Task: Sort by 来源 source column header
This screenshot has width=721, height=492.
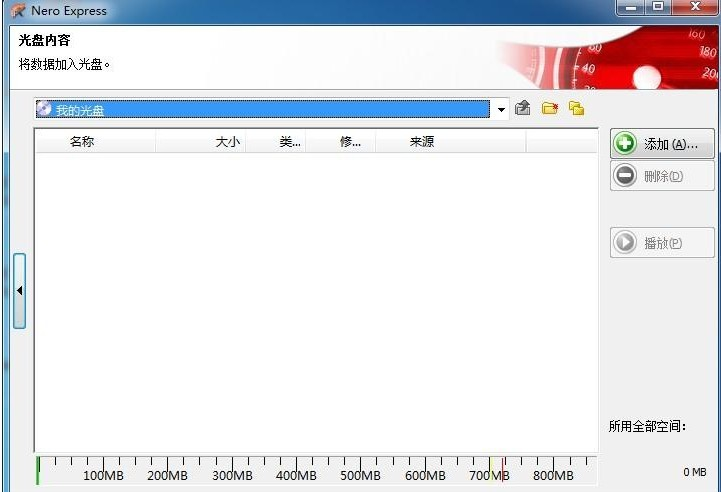Action: 451,142
